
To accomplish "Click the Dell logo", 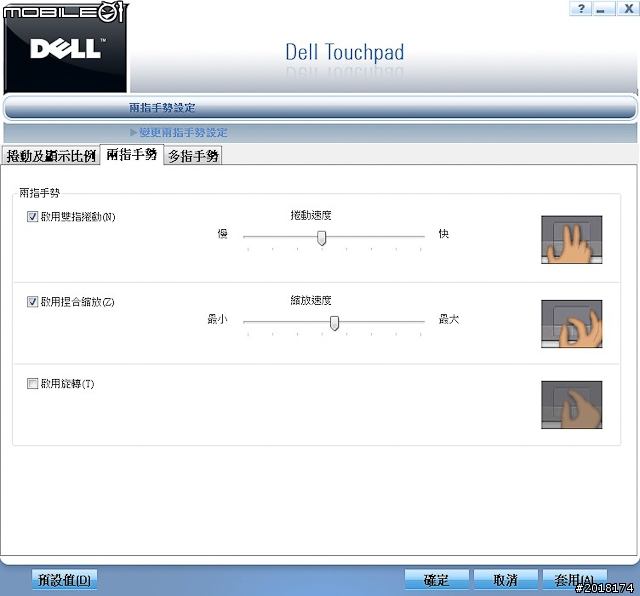I will coord(66,48).
